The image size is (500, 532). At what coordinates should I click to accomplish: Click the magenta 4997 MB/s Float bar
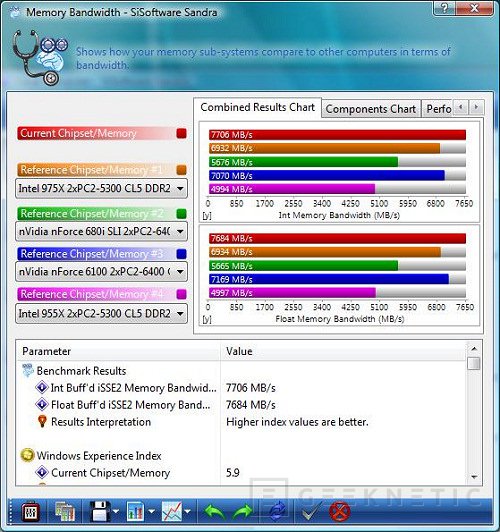pos(292,292)
